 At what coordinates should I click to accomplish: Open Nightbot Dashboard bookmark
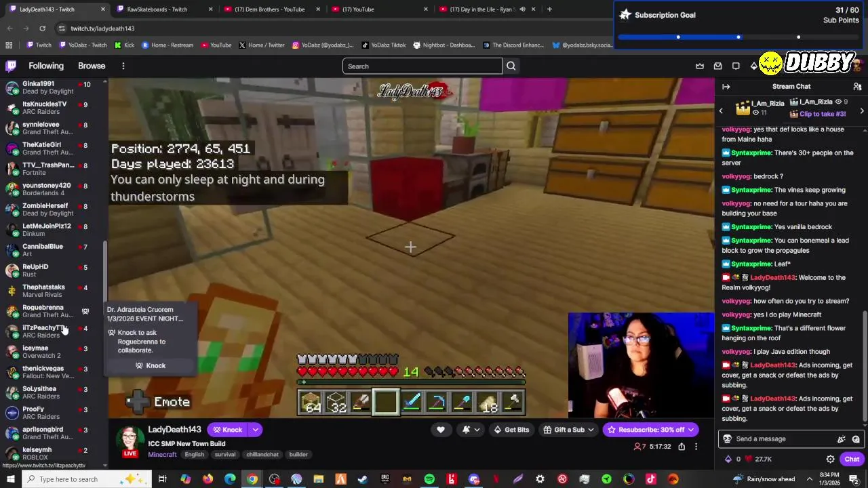(443, 45)
